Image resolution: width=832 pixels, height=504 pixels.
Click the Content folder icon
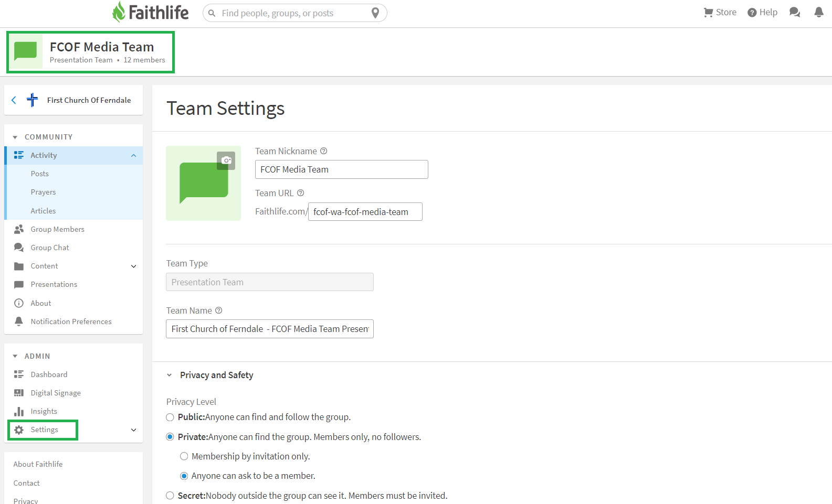[19, 266]
